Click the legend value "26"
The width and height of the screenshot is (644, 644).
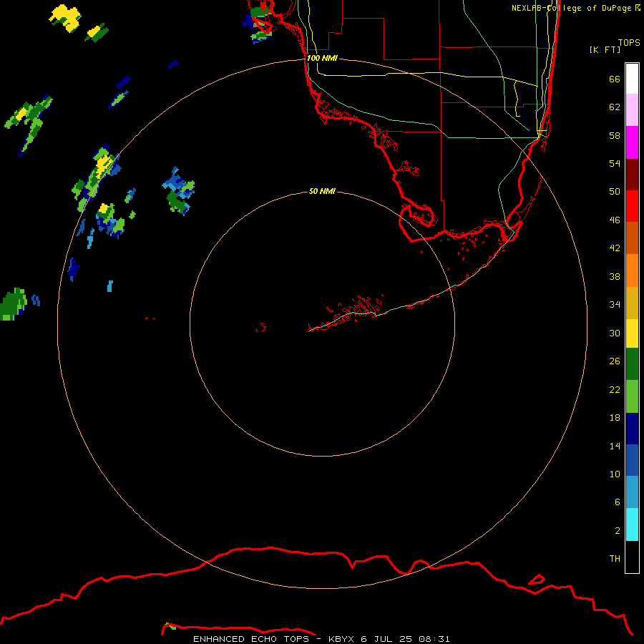pos(615,361)
